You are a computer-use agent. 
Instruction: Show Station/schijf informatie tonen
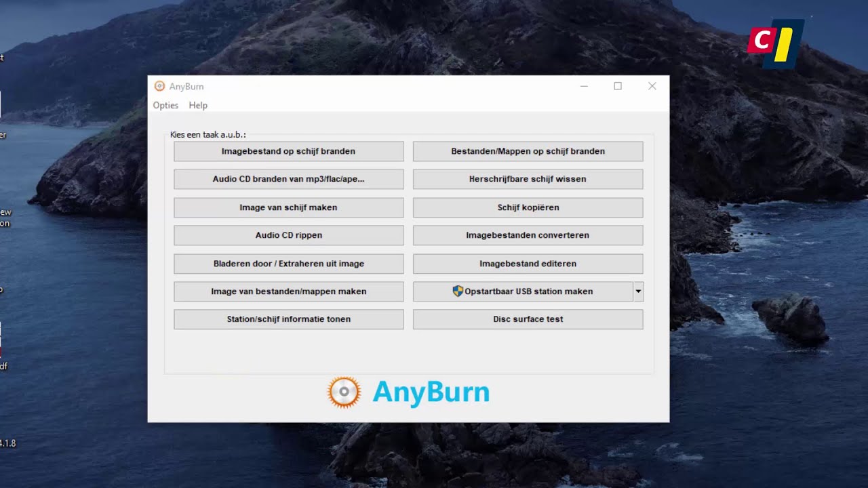pos(289,319)
